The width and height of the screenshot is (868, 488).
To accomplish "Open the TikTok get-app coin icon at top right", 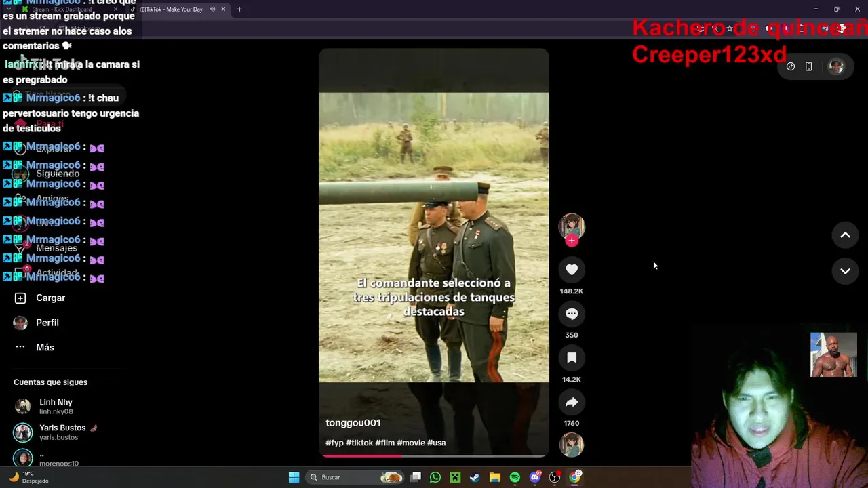I will click(x=791, y=66).
